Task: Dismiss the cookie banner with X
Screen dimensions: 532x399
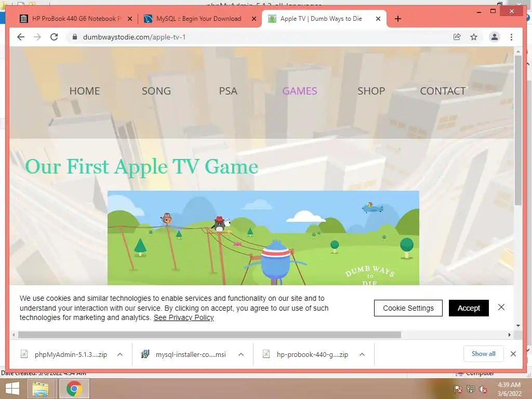Action: pos(501,307)
